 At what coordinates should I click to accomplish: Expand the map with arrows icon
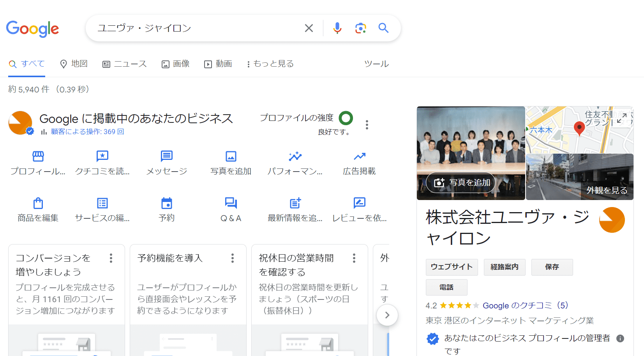coord(622,118)
